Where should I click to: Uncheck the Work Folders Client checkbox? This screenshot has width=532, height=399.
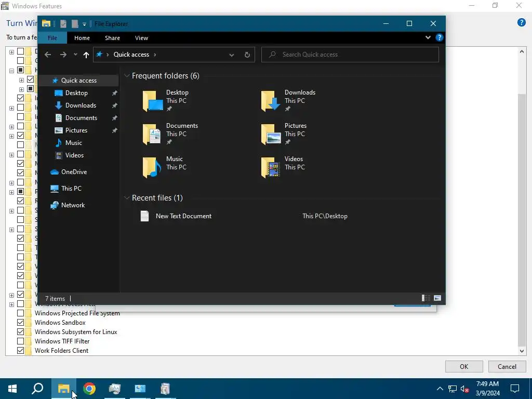click(x=21, y=351)
